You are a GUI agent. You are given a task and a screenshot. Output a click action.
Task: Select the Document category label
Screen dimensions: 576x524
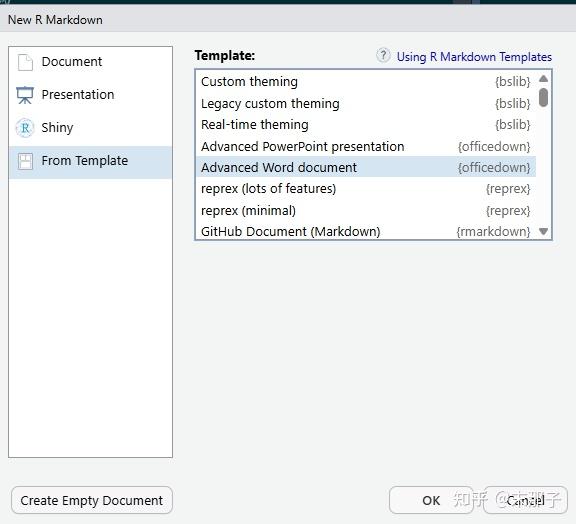click(x=72, y=61)
